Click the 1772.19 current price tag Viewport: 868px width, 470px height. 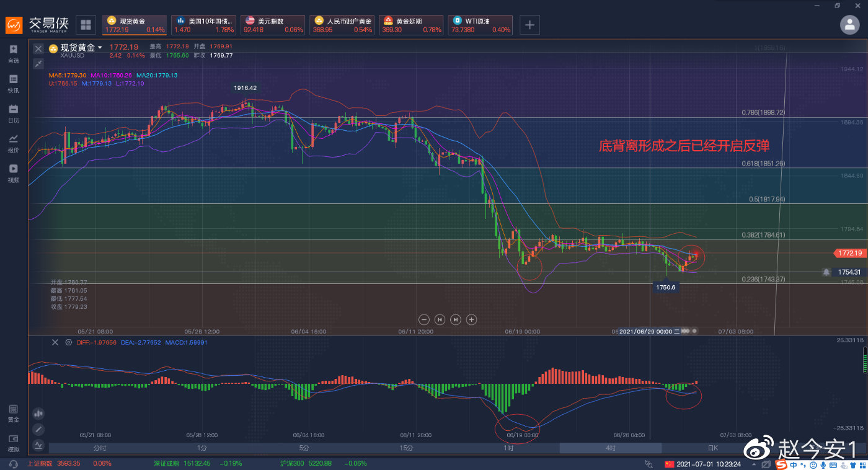(x=849, y=253)
